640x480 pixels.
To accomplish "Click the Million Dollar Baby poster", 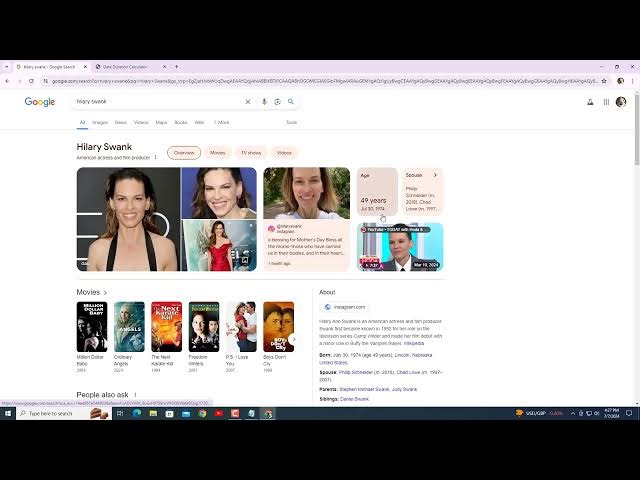I will 92,327.
